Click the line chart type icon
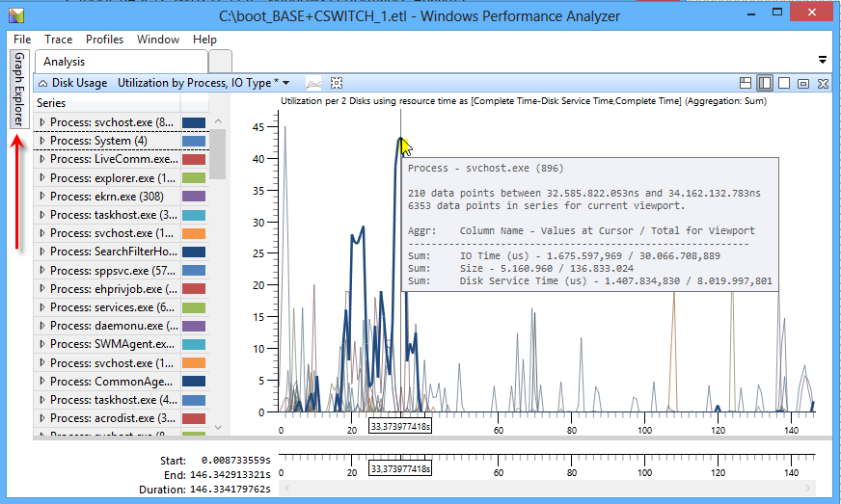The height and width of the screenshot is (504, 841). (312, 84)
